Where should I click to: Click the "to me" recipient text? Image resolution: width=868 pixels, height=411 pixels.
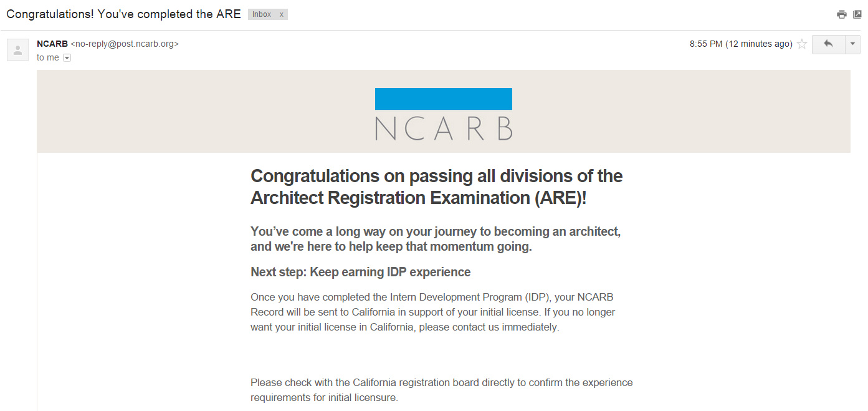tap(48, 58)
